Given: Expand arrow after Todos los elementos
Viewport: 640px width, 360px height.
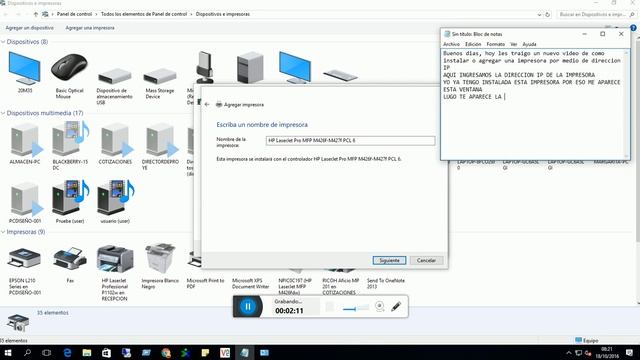Looking at the screenshot, I should coord(191,14).
